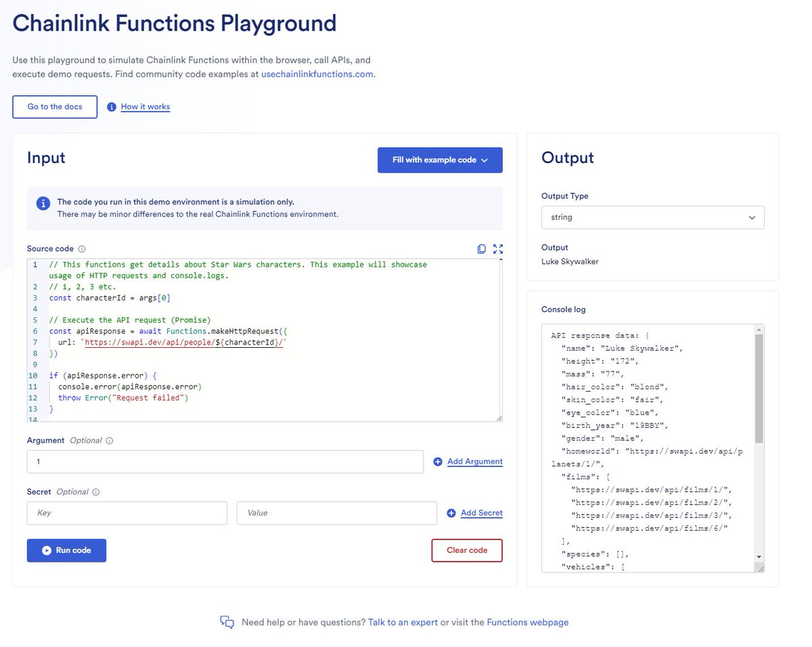Open the Argument info tooltip icon

110,441
